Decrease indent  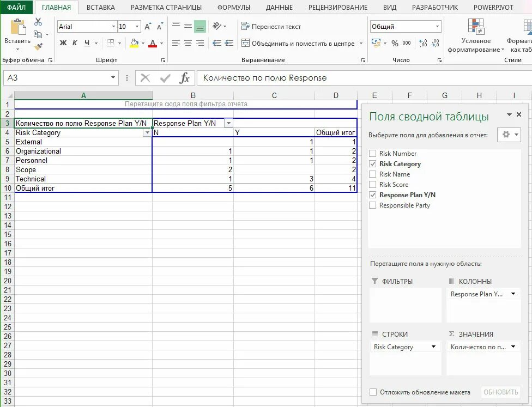(217, 43)
